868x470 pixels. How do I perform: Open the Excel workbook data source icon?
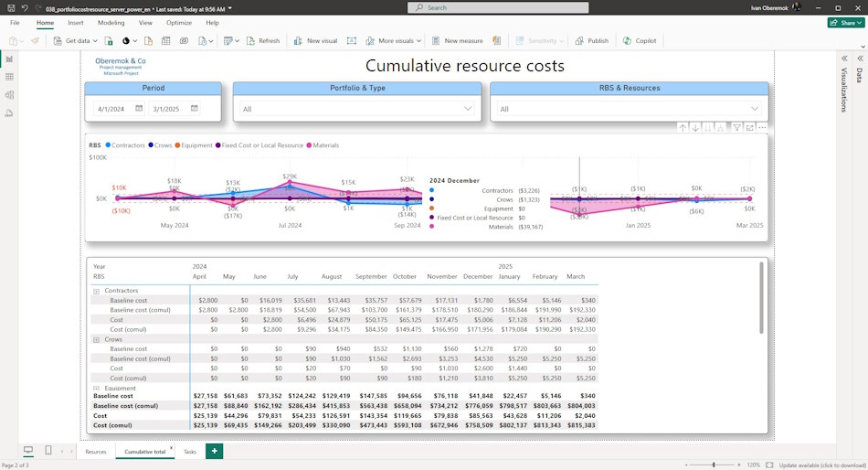pyautogui.click(x=109, y=41)
